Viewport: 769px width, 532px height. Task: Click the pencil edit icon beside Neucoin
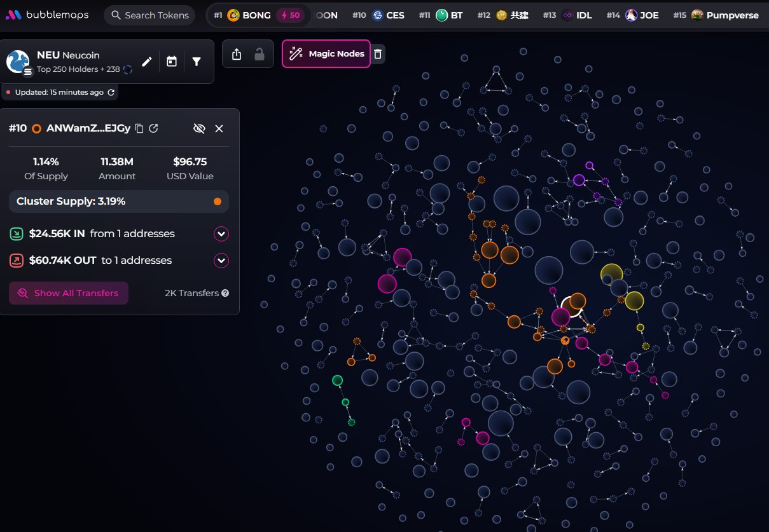(147, 62)
